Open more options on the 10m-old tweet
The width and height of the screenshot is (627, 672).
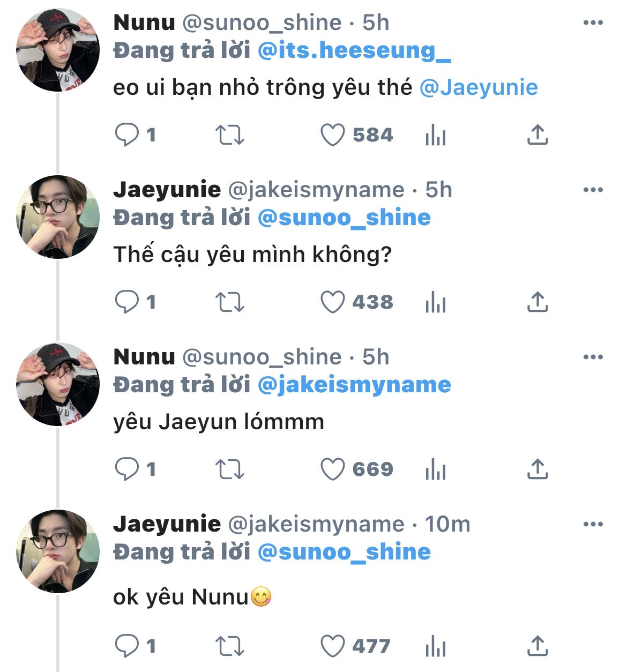point(593,525)
